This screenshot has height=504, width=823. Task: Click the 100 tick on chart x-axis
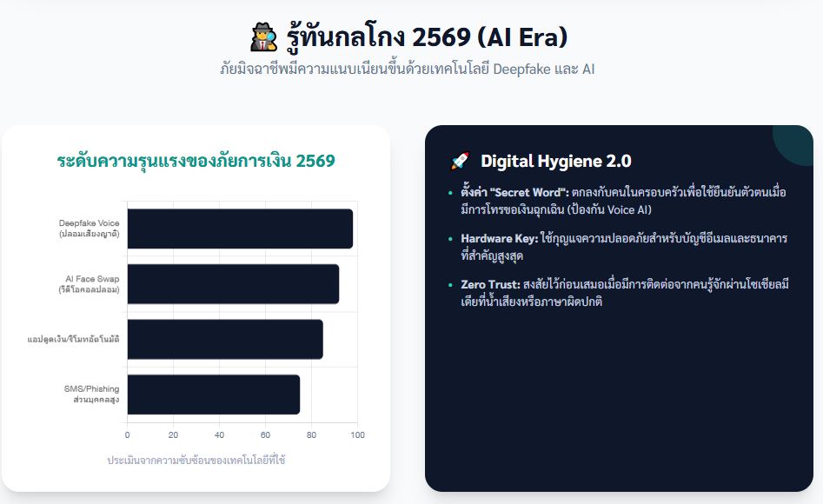356,434
